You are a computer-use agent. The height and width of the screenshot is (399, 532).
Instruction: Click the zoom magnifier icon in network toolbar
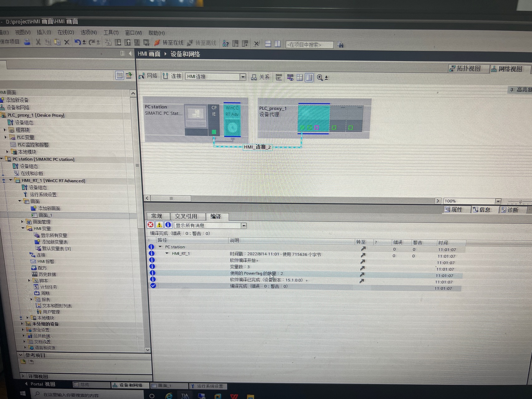tap(320, 77)
